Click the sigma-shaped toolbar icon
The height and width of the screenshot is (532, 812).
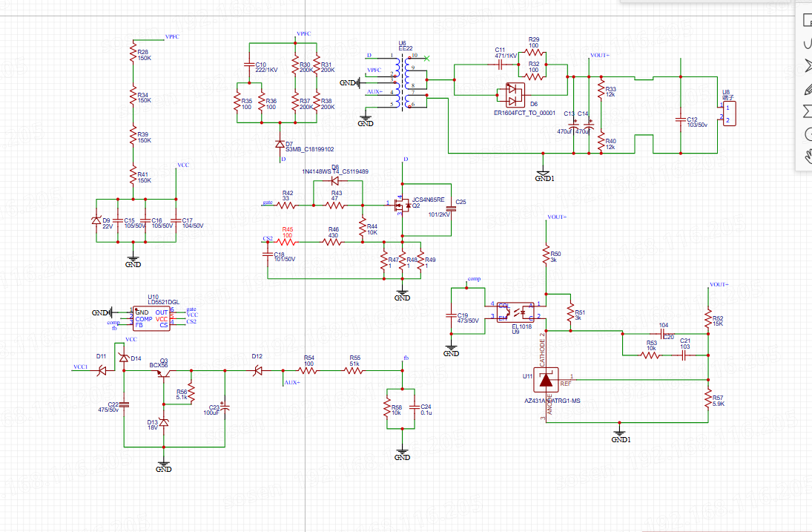tap(808, 111)
